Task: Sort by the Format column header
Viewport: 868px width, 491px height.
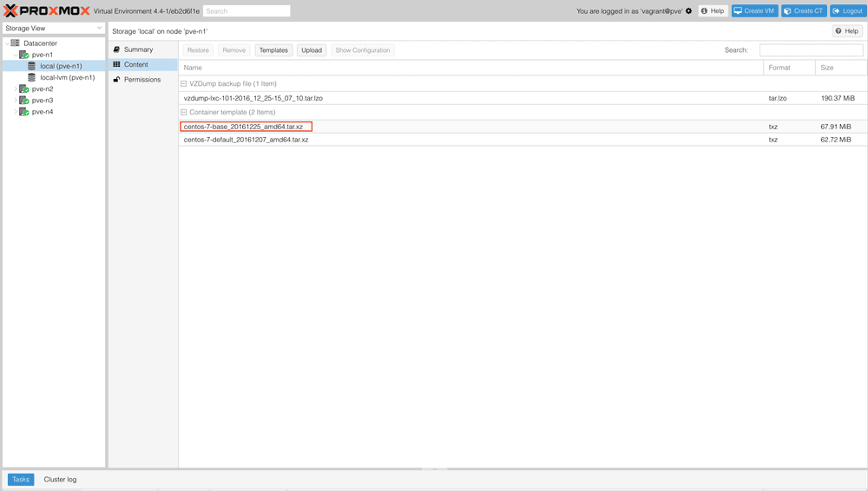Action: 789,68
